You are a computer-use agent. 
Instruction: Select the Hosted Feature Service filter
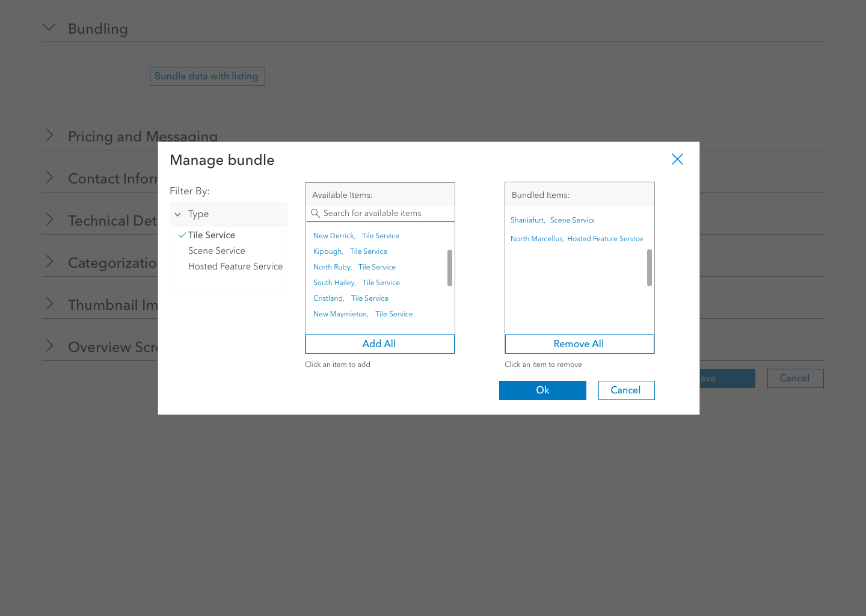pyautogui.click(x=235, y=266)
